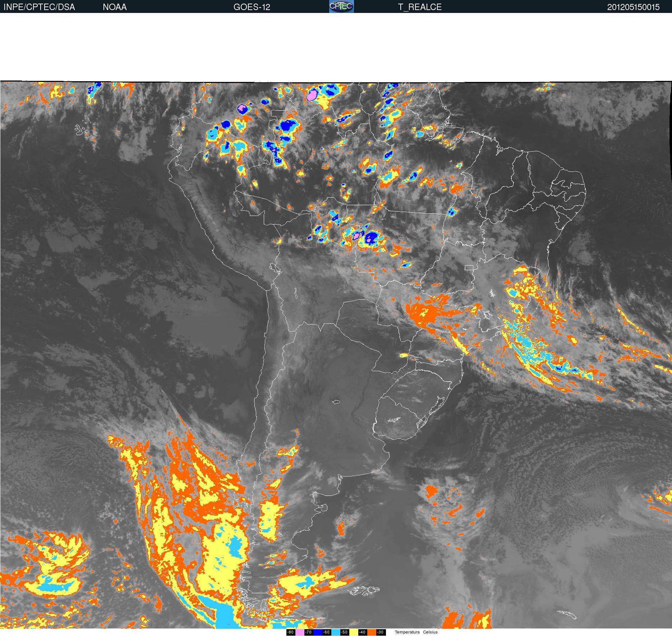Click the Celsius legend caption

coord(430,632)
